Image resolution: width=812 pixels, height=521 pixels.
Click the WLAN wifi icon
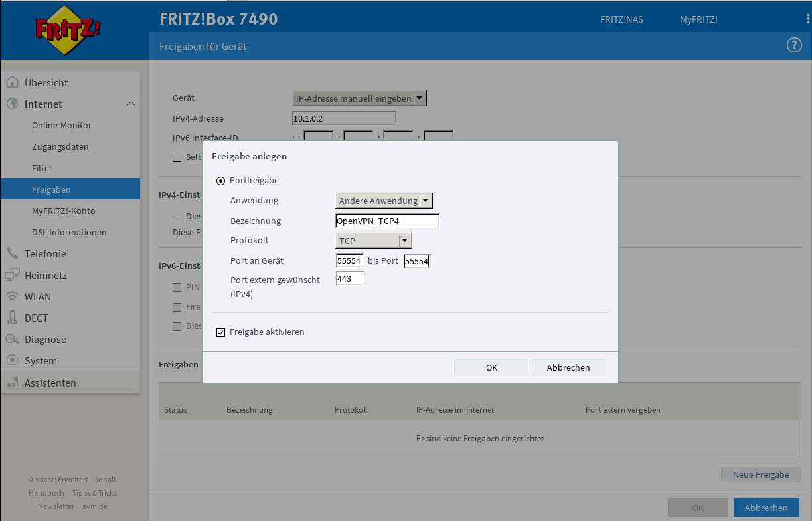point(12,296)
